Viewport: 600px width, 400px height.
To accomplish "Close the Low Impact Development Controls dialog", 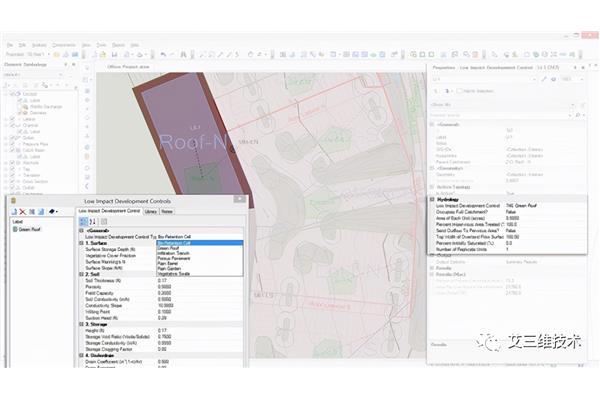I will [x=240, y=199].
